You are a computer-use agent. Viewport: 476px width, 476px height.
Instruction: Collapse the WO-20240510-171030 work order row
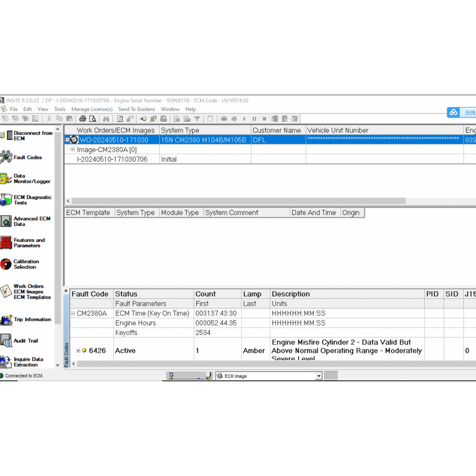(67, 139)
